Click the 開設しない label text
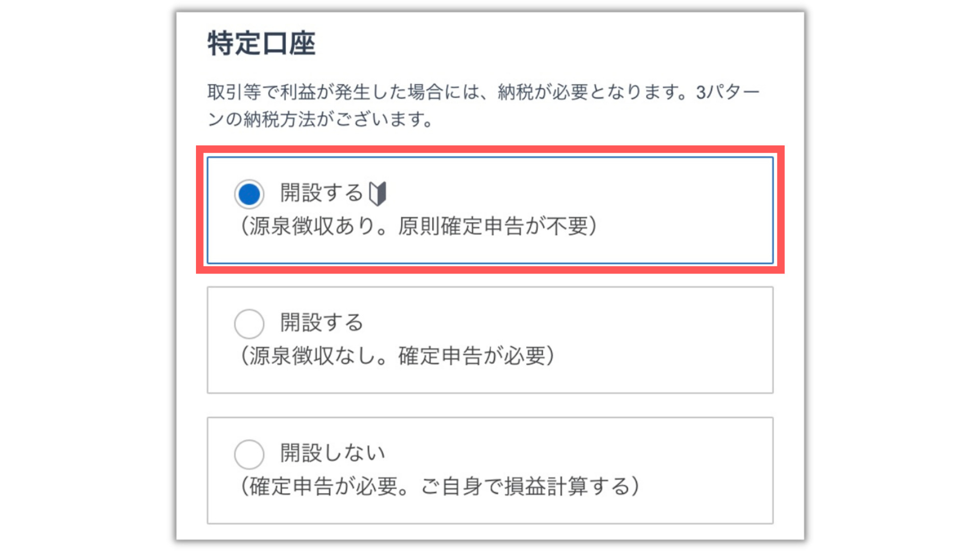 [x=333, y=453]
